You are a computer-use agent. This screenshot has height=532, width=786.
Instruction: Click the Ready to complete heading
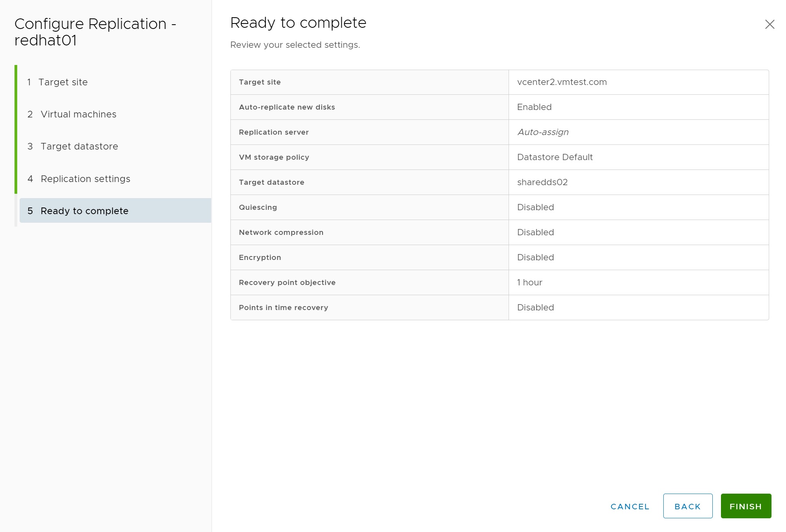tap(298, 23)
